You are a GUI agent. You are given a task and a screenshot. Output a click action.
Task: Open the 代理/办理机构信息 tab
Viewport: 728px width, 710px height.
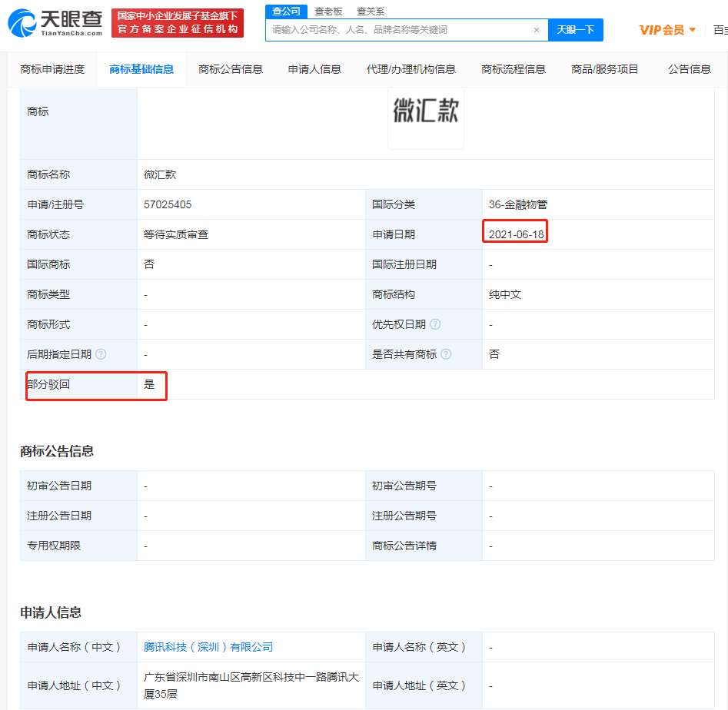[411, 70]
